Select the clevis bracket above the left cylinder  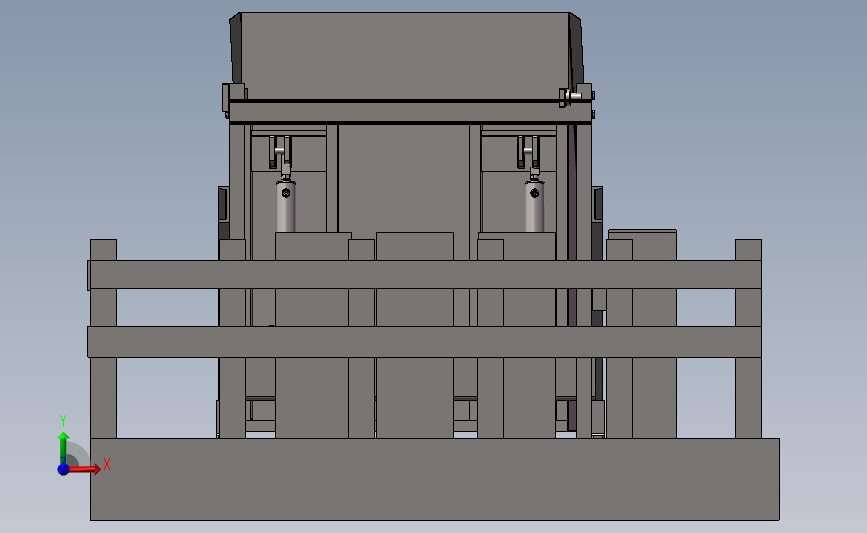(x=280, y=152)
